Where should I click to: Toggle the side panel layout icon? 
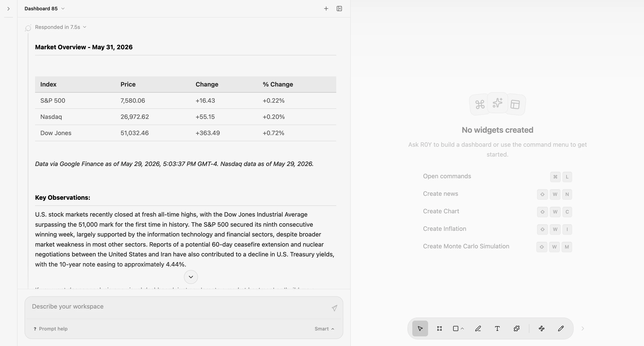point(339,9)
